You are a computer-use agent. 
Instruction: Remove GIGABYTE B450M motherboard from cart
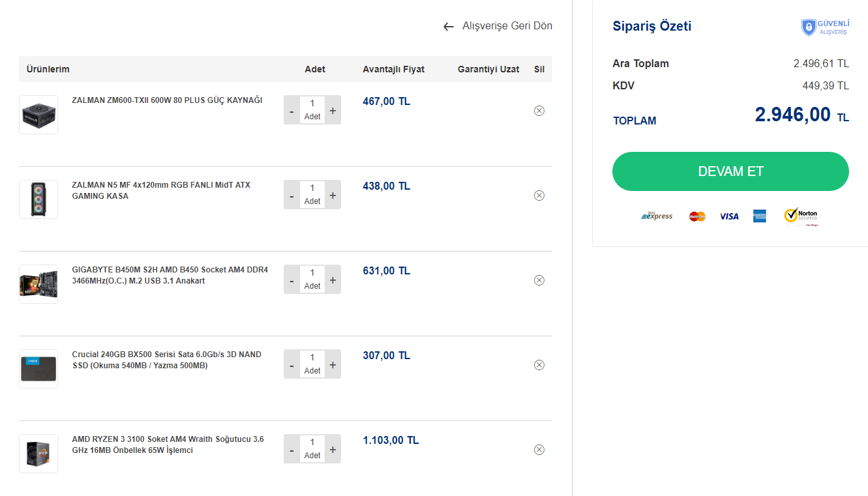point(539,280)
